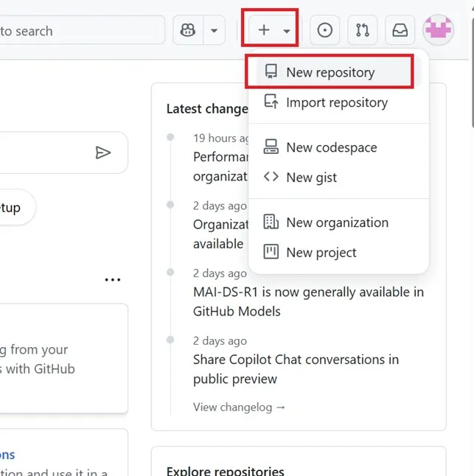Select New project menu item
The image size is (474, 476).
[321, 253]
